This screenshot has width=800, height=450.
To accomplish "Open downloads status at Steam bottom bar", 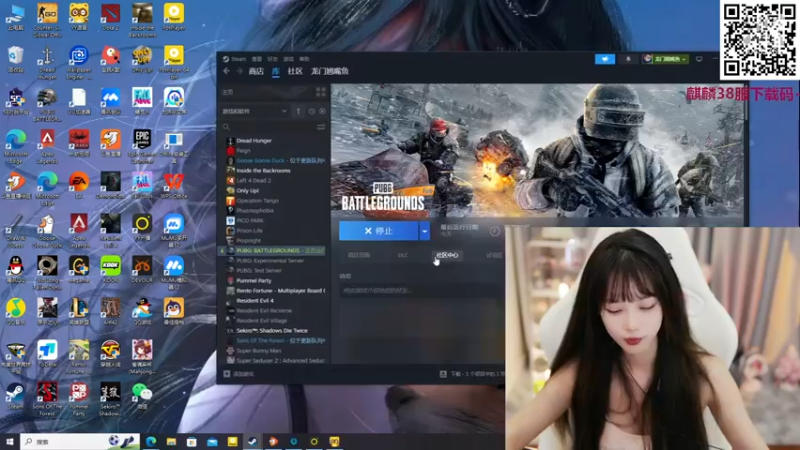I will coord(471,374).
